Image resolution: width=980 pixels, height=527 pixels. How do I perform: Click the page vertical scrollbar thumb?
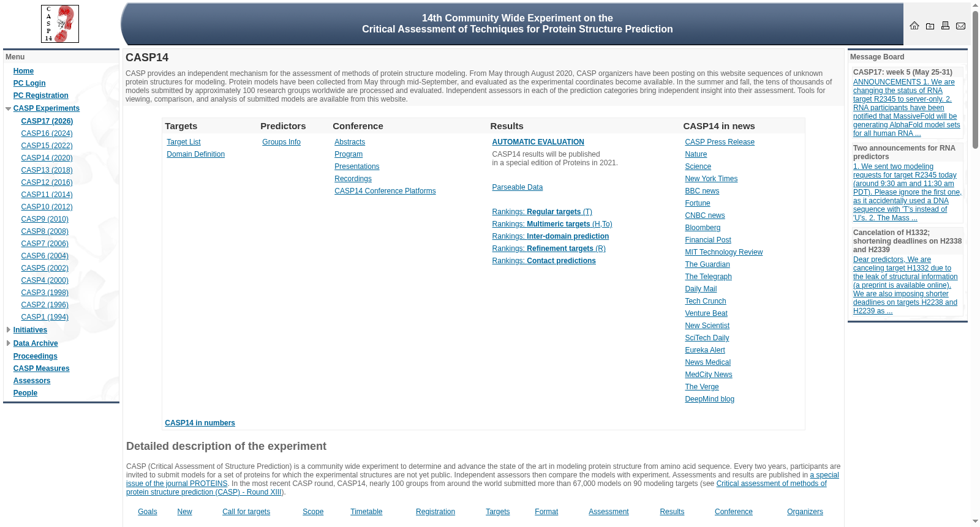tap(975, 80)
